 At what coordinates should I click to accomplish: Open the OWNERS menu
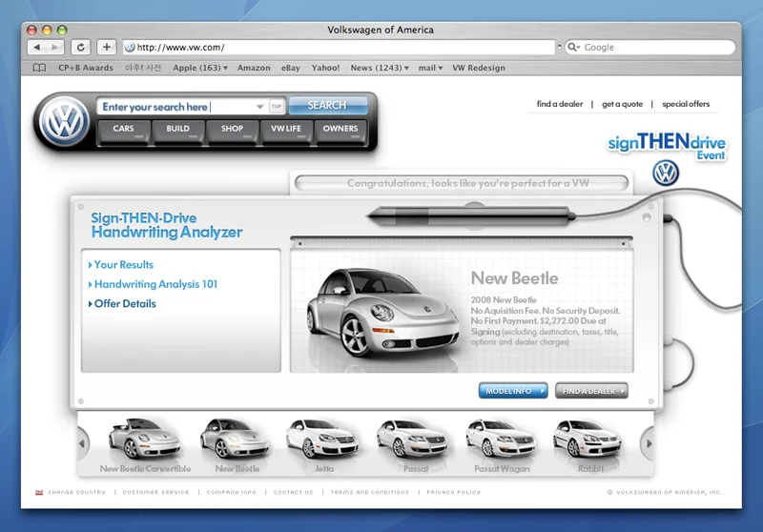pyautogui.click(x=340, y=131)
